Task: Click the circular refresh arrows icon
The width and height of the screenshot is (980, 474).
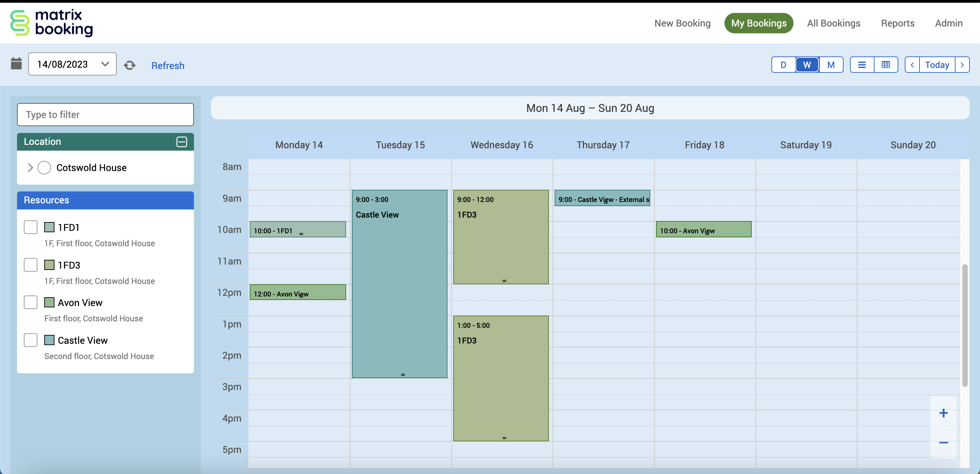Action: click(x=130, y=65)
